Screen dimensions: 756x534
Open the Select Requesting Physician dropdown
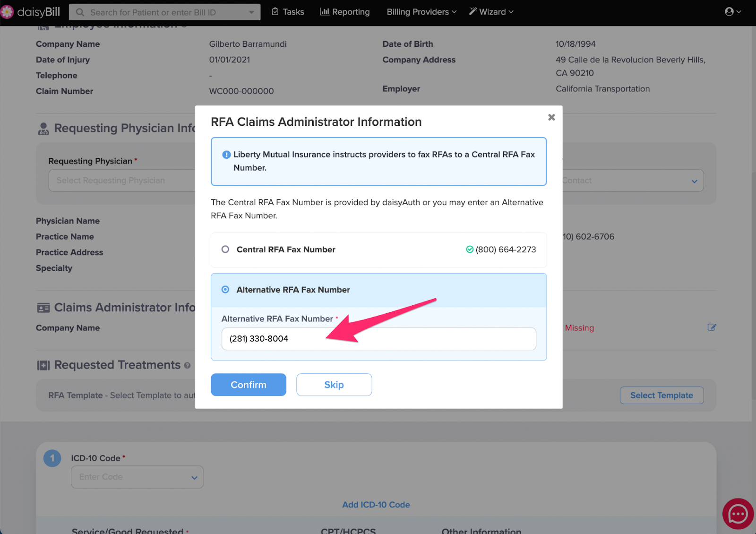(122, 181)
